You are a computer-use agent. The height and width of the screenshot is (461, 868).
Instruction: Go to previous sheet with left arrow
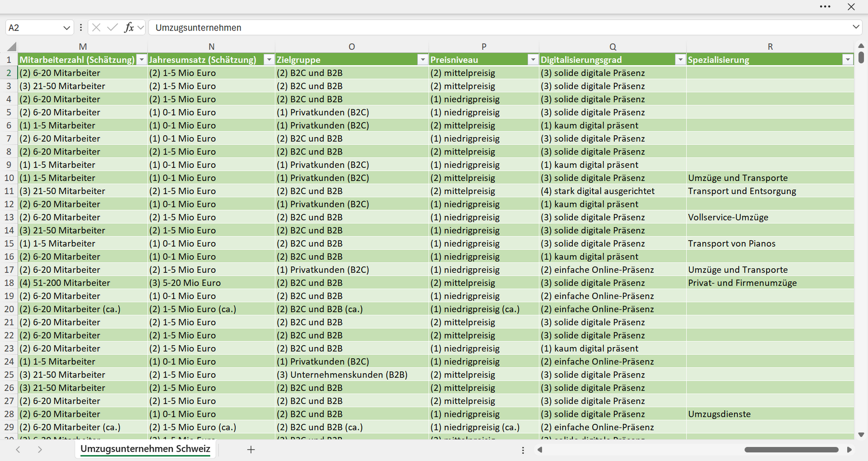[x=18, y=449]
